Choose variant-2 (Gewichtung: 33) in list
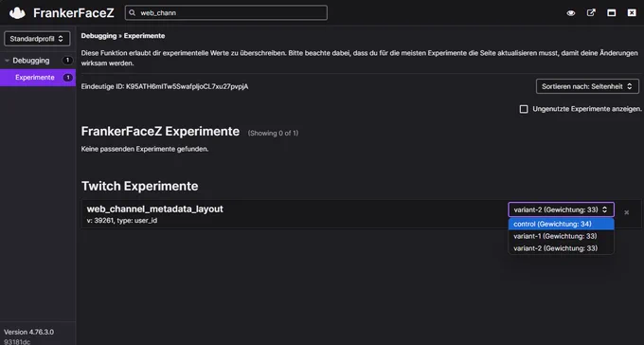 (x=561, y=248)
